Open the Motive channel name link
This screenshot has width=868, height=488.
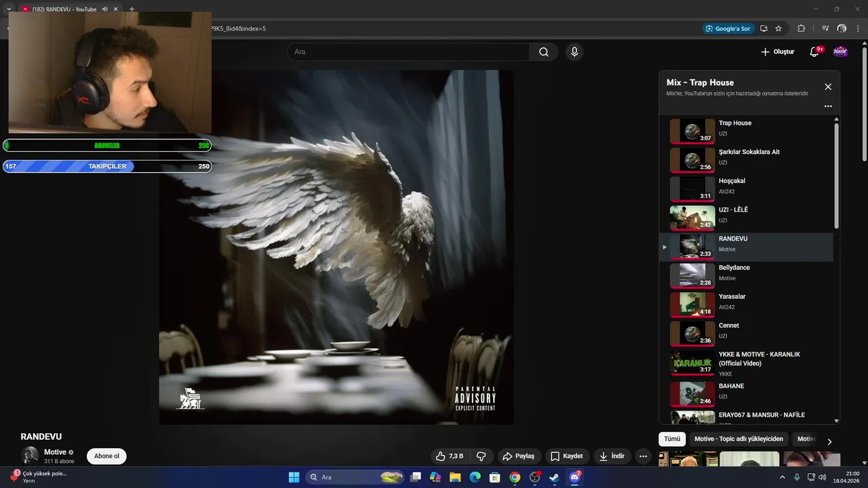click(x=55, y=452)
